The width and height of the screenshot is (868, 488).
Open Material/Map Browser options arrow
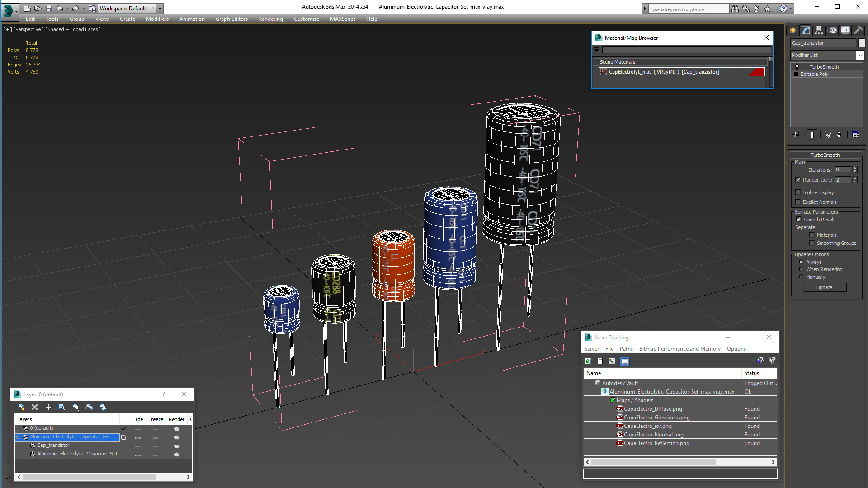tap(597, 50)
